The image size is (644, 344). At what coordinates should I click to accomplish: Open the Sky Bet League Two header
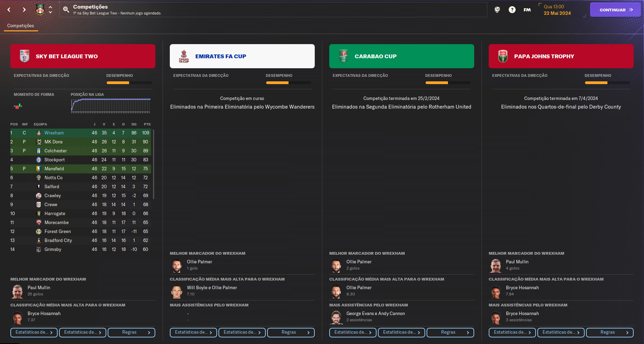click(x=83, y=56)
